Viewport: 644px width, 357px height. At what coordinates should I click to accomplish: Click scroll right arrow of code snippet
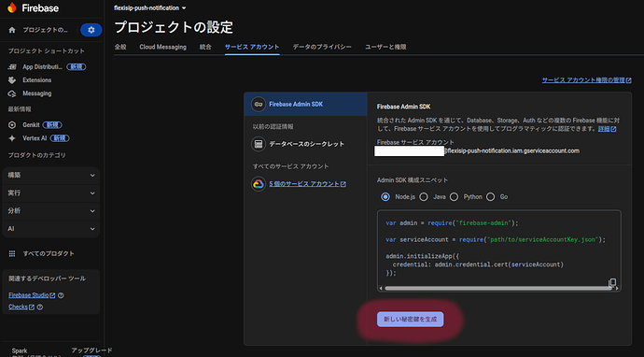pos(617,289)
